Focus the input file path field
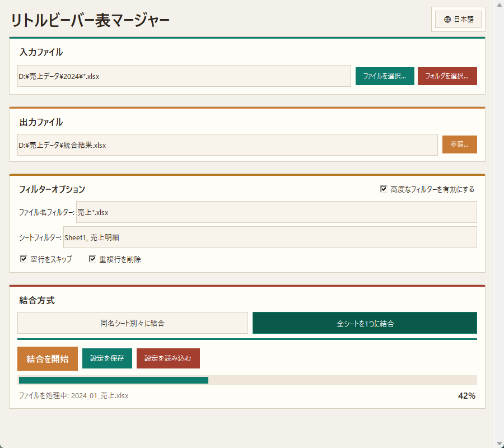504x448 pixels. [184, 76]
